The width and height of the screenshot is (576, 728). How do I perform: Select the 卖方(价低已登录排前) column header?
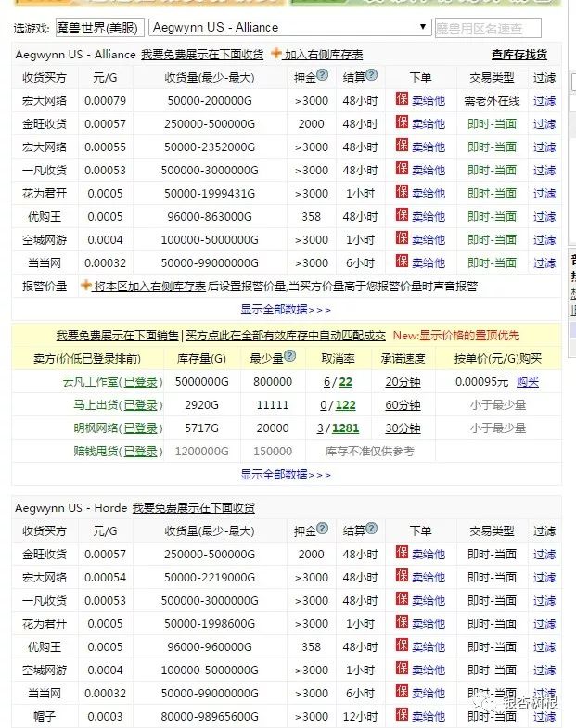87,358
